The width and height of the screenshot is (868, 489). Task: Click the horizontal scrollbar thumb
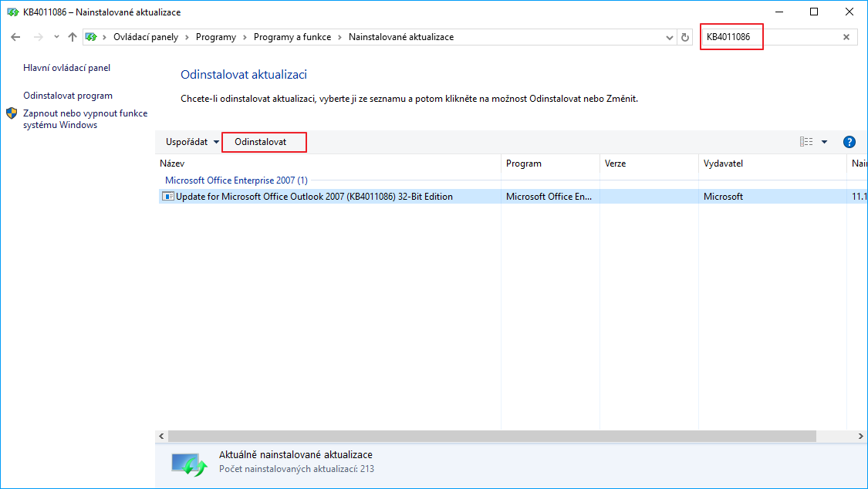(x=492, y=437)
